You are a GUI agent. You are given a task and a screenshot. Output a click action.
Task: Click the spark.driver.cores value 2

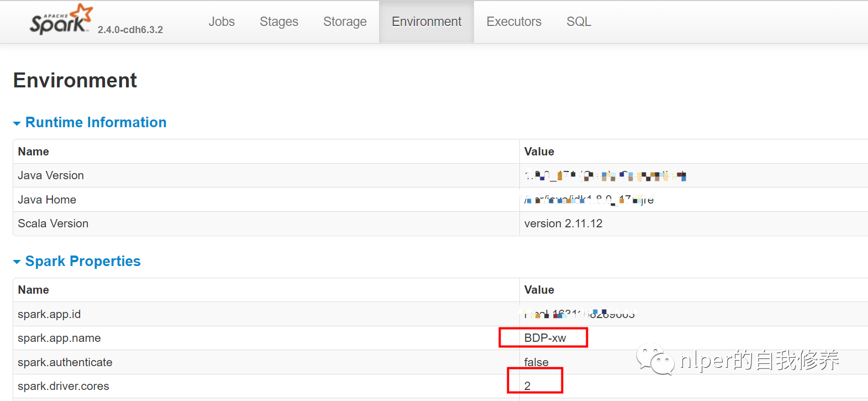tap(528, 386)
